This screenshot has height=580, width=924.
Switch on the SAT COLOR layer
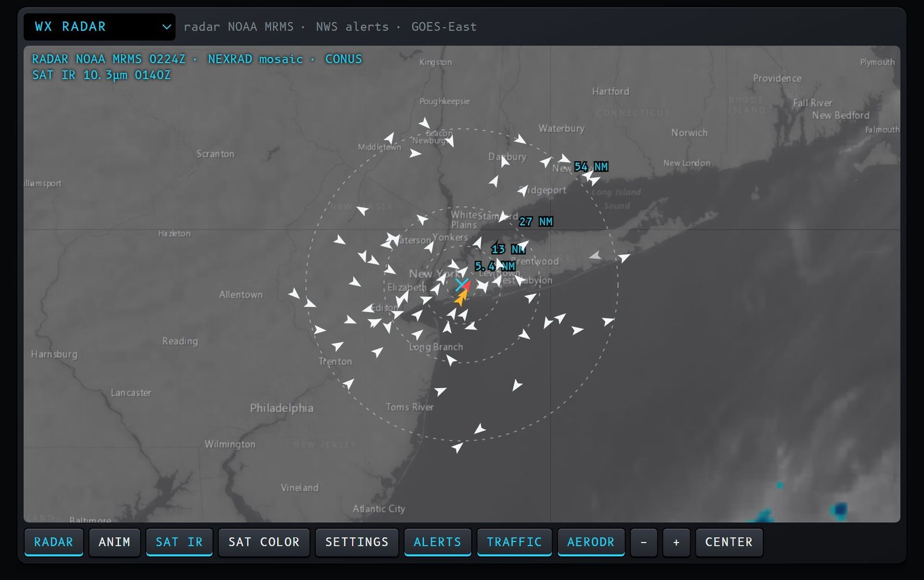[x=264, y=542]
